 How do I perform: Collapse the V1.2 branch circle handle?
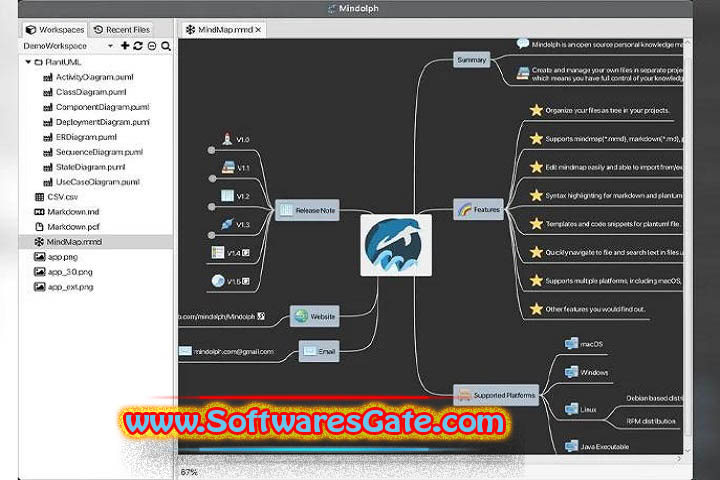click(x=211, y=207)
